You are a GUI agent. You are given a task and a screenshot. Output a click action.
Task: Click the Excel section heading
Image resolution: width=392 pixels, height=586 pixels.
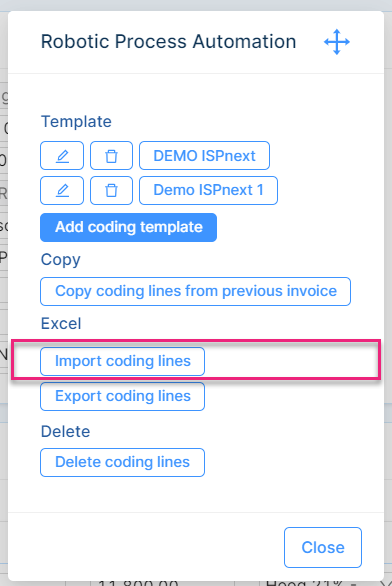coord(61,323)
